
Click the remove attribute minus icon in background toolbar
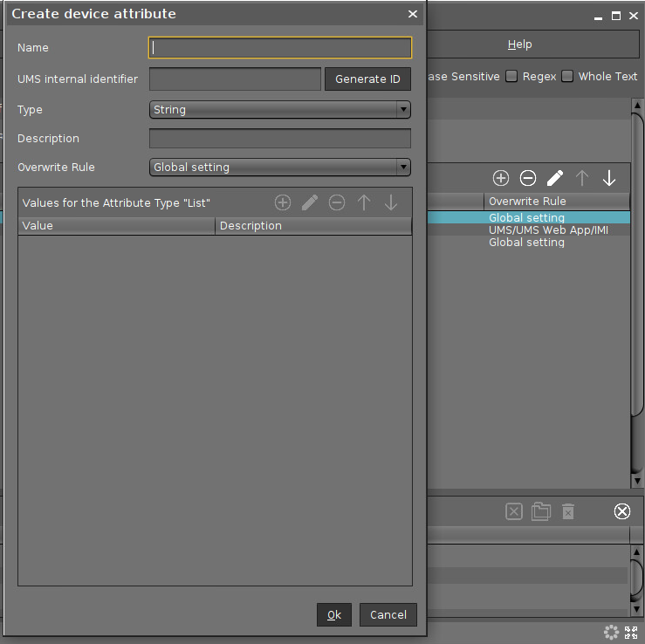(528, 178)
